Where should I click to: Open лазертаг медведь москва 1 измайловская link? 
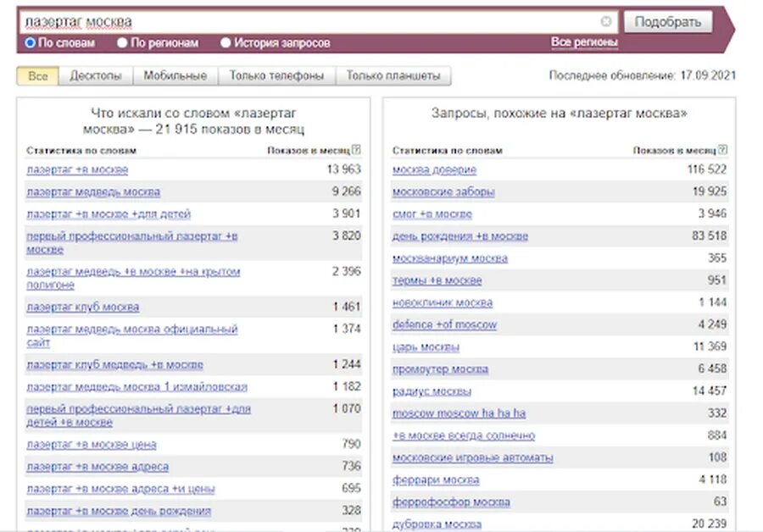point(136,387)
